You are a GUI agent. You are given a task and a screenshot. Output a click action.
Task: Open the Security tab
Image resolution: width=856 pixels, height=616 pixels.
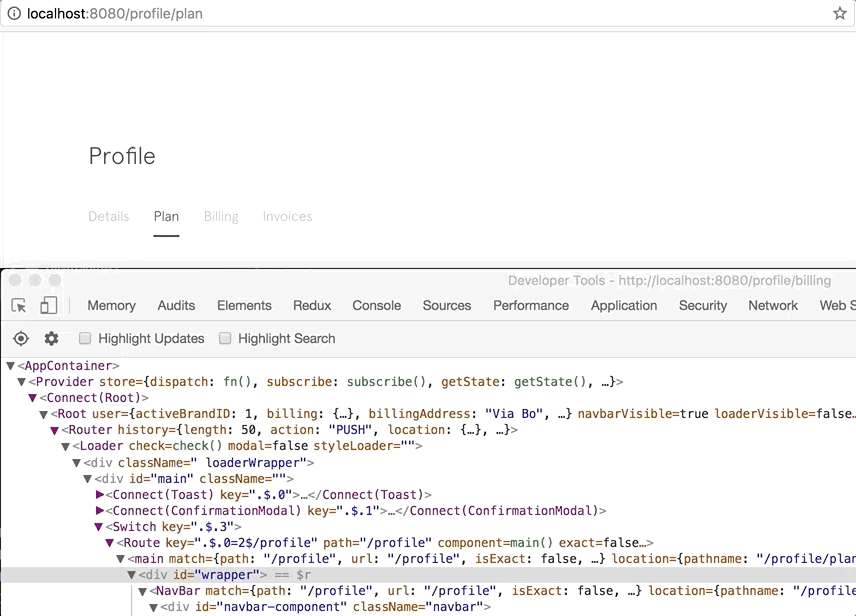[x=703, y=305]
